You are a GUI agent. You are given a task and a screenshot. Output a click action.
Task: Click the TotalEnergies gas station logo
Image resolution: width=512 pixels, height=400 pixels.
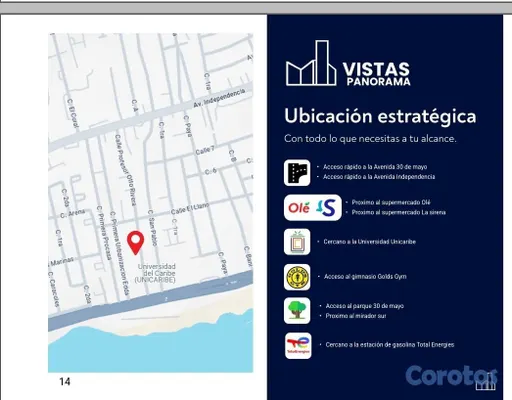tap(298, 346)
